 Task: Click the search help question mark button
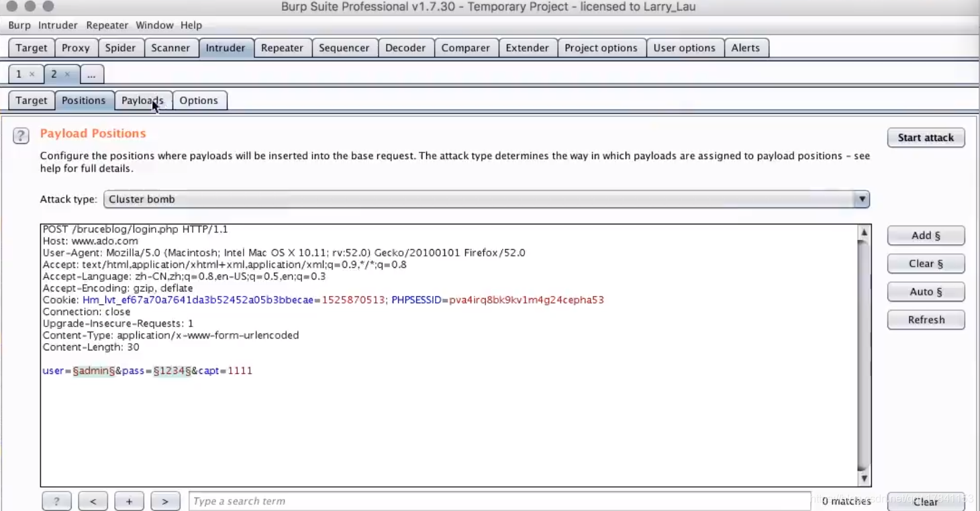[56, 501]
